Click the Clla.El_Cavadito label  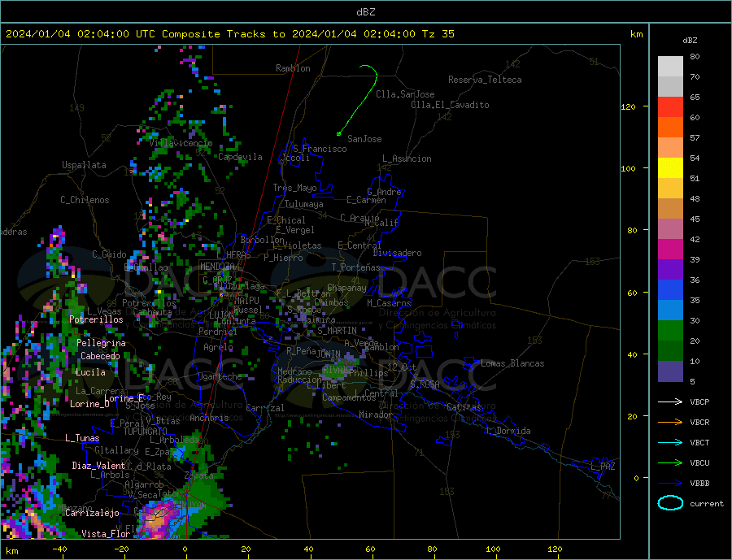tap(450, 105)
